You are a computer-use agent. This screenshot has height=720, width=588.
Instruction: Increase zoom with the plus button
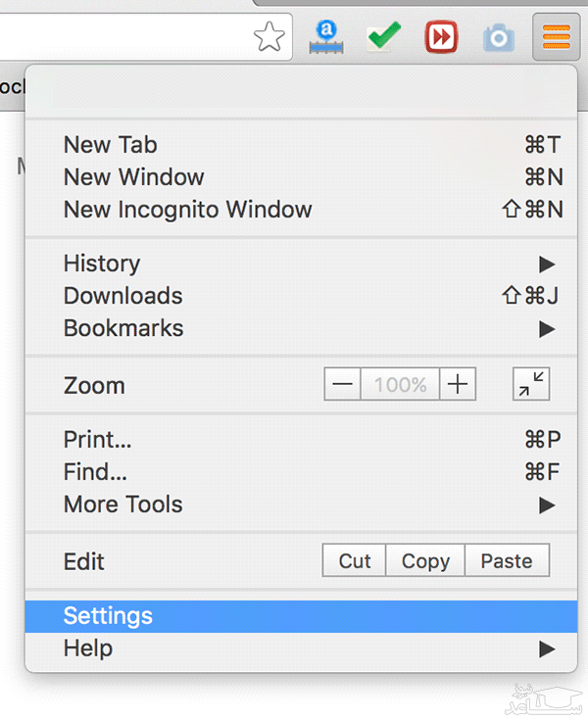(x=457, y=385)
